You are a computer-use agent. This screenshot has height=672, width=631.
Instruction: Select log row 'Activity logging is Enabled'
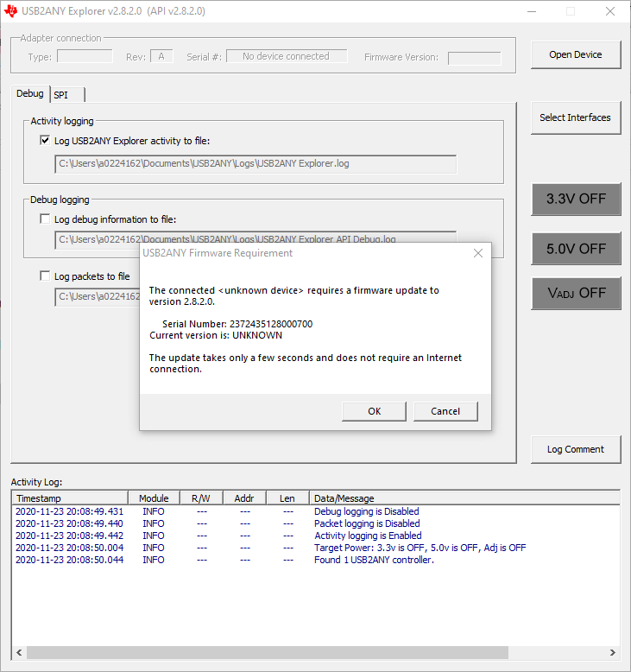[x=316, y=536]
